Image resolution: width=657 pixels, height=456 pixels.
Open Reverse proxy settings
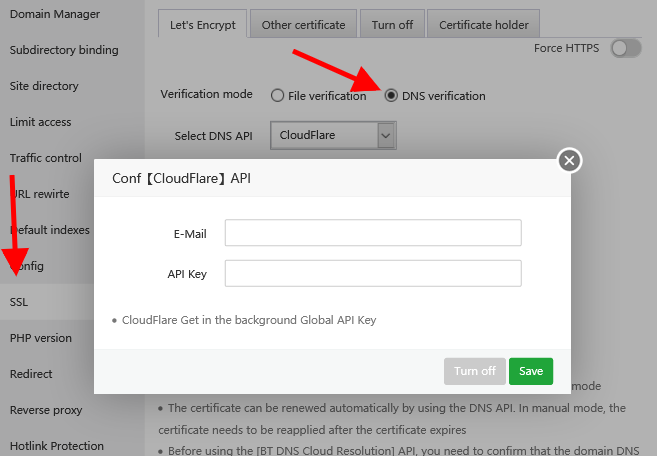[45, 410]
